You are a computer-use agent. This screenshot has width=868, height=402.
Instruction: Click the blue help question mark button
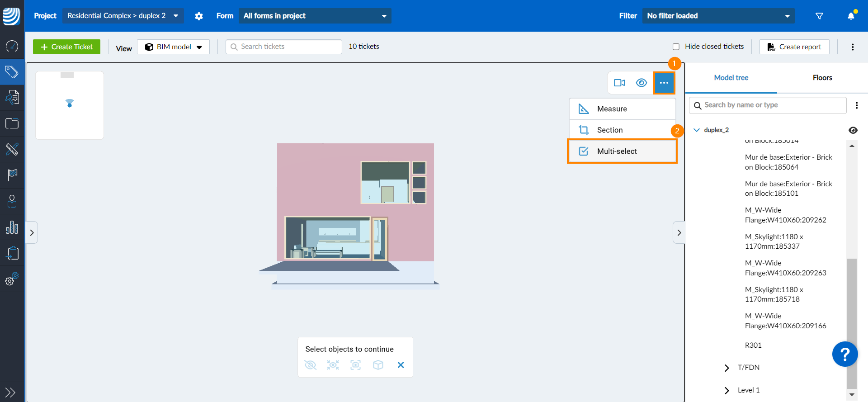(844, 354)
